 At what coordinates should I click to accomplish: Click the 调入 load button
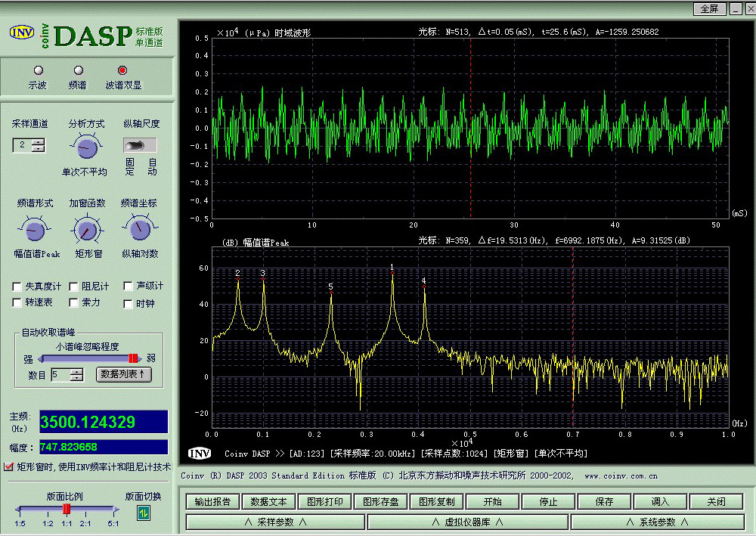click(660, 502)
